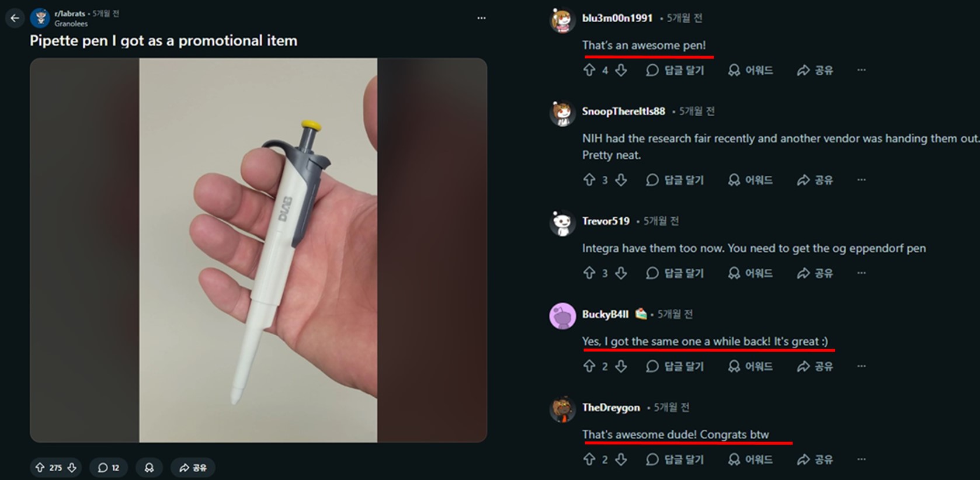Open the overflow menu on BuckyB4ll's comment
This screenshot has width=980, height=480.
(862, 366)
